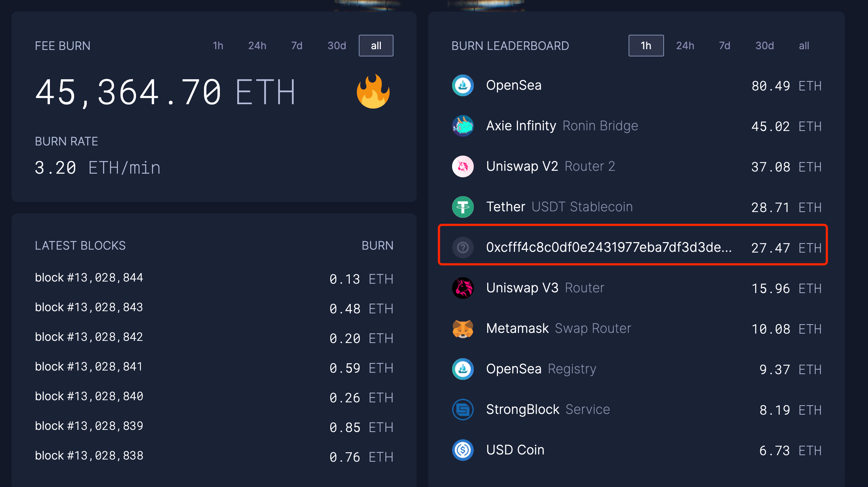Click the 10.08 ETH amount
The width and height of the screenshot is (868, 487).
786,329
